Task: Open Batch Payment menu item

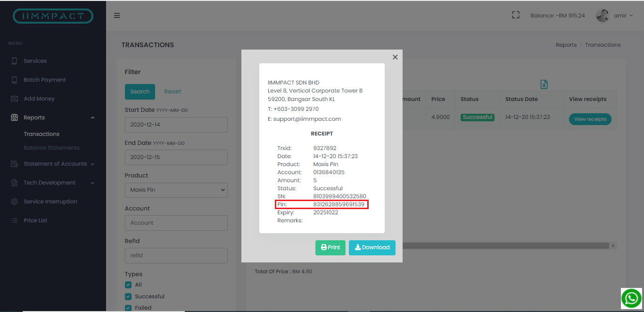Action: point(45,80)
